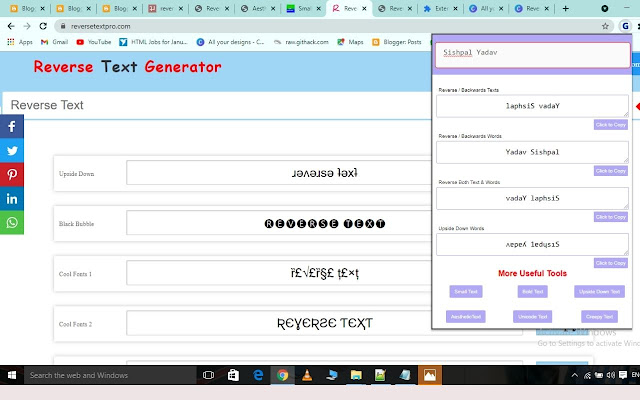The width and height of the screenshot is (640, 400).
Task: Select the 'Yadav Sishpal' output box
Action: (x=532, y=152)
